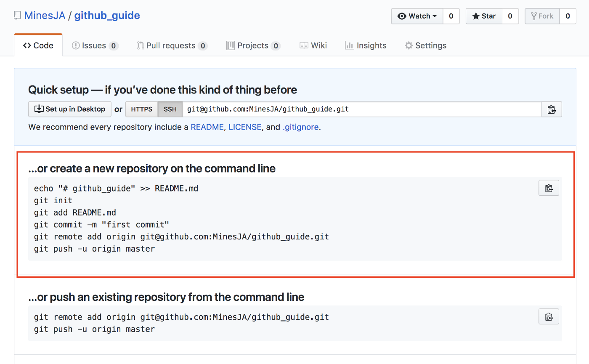Viewport: 589px width, 364px height.
Task: Copy the quick setup repository URL icon
Action: coord(552,109)
